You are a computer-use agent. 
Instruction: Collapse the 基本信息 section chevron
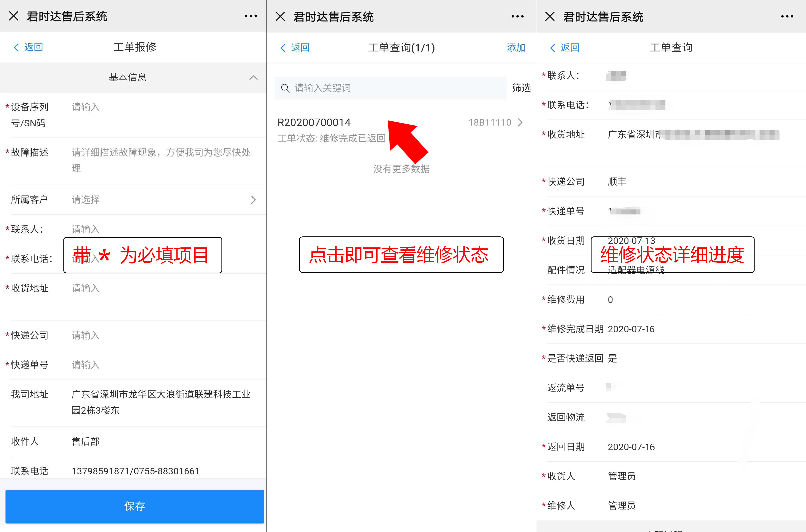pos(253,78)
